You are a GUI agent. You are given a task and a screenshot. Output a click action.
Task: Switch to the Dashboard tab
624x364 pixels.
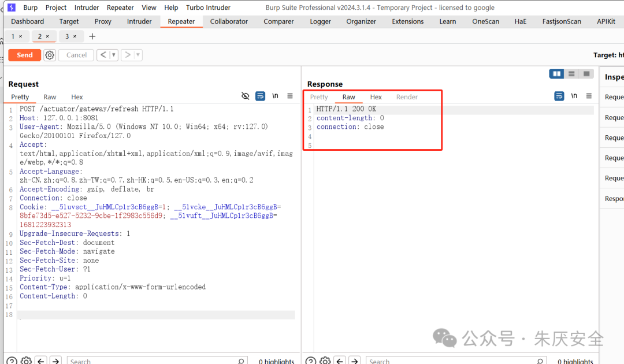tap(28, 21)
